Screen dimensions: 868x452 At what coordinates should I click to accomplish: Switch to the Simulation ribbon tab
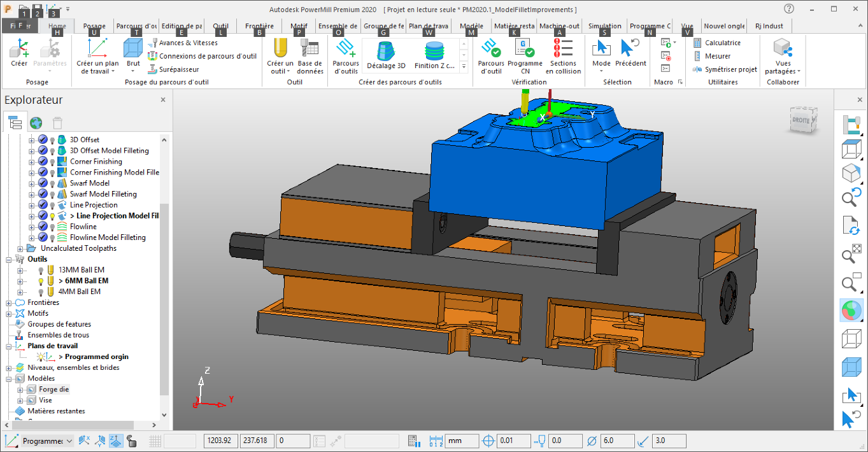click(x=604, y=26)
